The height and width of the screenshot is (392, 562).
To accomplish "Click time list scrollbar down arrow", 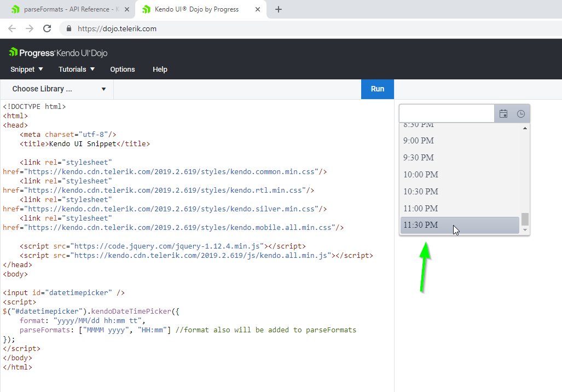I will [525, 230].
